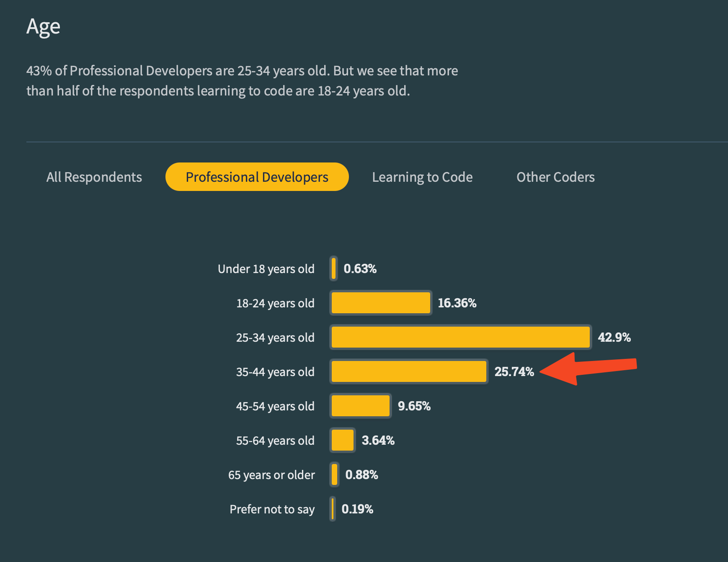Screen dimensions: 728x562
Task: Select the 55-64 years old bar
Action: click(x=343, y=440)
